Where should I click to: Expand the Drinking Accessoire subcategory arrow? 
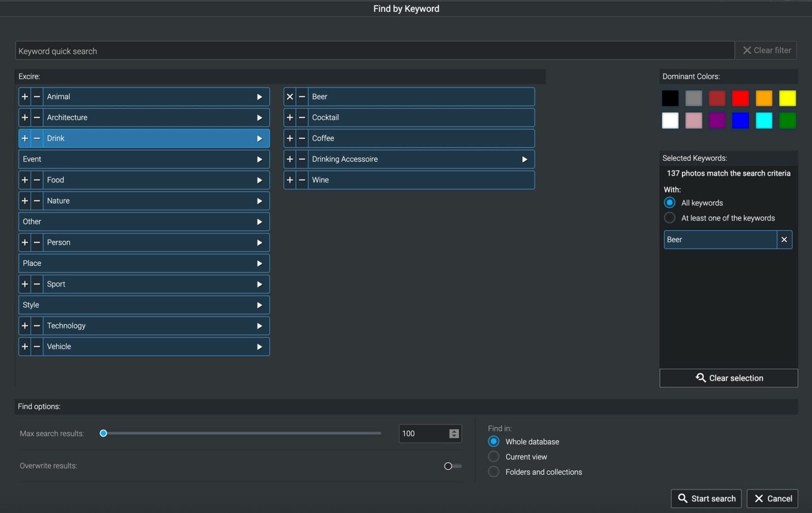[524, 160]
